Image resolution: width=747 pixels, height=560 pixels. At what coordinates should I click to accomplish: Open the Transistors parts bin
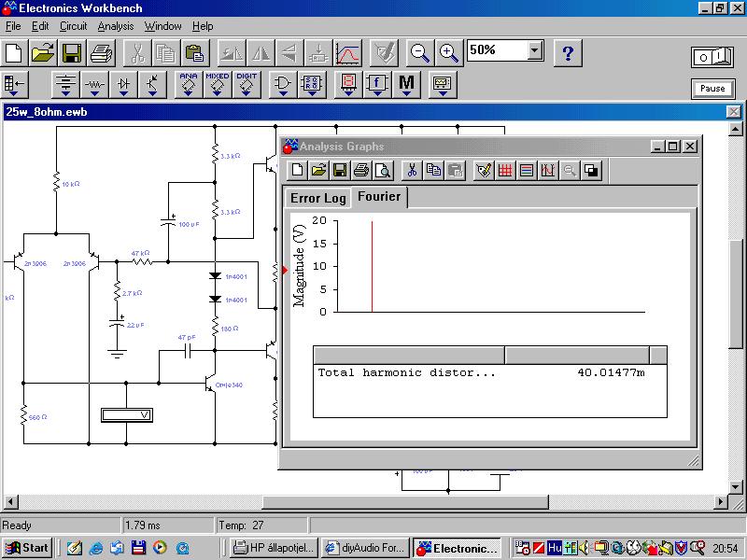click(152, 85)
